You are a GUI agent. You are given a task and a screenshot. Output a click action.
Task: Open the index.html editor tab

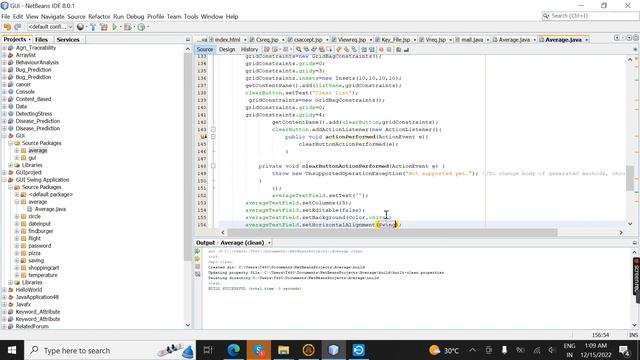pyautogui.click(x=227, y=40)
